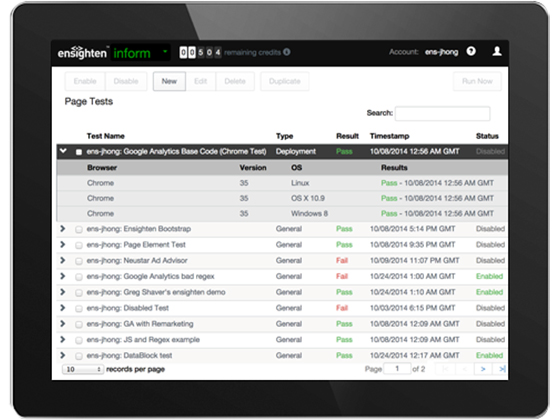This screenshot has height=420, width=560.
Task: Expand the Page Element Test row
Action: tap(62, 244)
